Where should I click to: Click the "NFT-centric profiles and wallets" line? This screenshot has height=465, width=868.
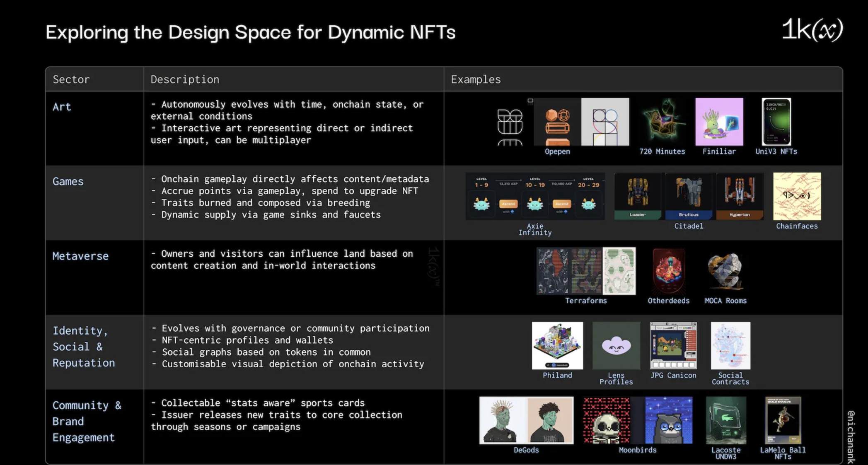[242, 340]
